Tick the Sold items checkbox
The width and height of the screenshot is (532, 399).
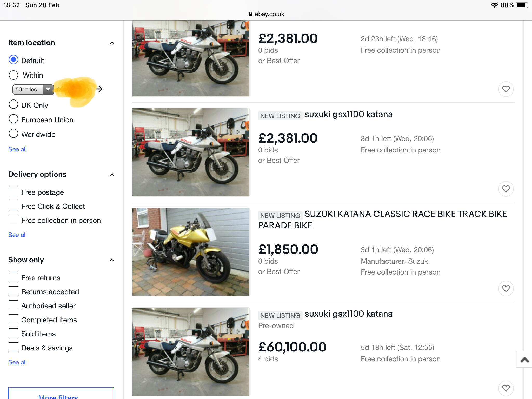(x=14, y=333)
